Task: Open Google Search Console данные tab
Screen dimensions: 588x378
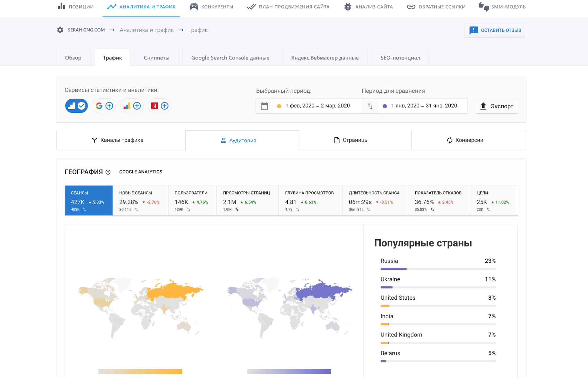Action: click(x=230, y=58)
